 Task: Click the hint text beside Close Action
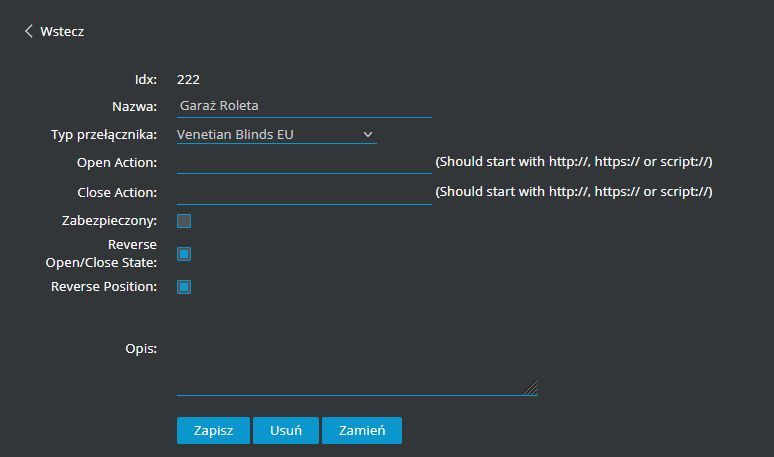click(574, 191)
